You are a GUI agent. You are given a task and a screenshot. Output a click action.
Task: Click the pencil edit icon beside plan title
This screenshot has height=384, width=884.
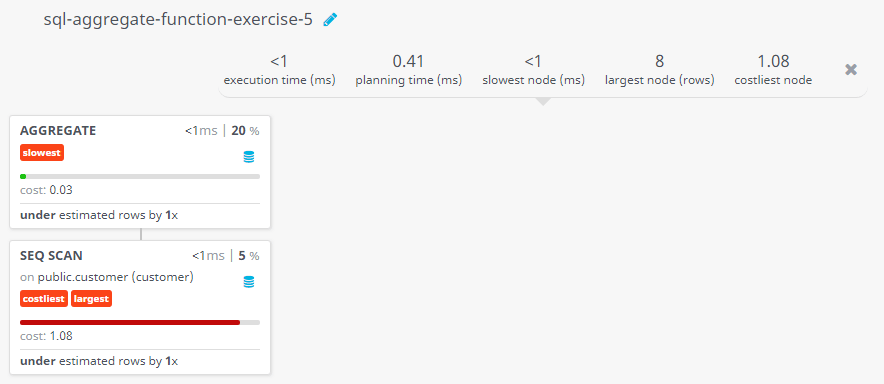coord(330,20)
